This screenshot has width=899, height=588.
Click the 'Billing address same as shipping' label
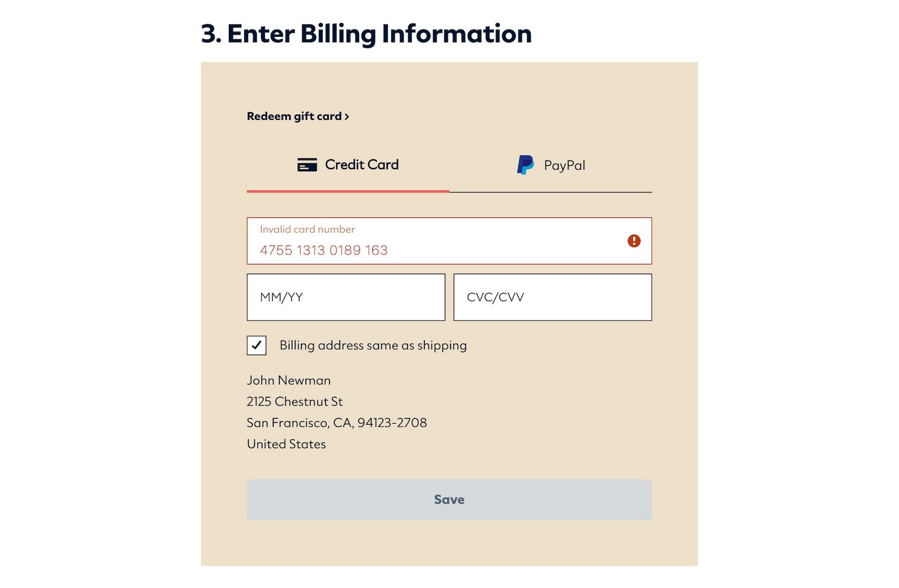tap(373, 346)
